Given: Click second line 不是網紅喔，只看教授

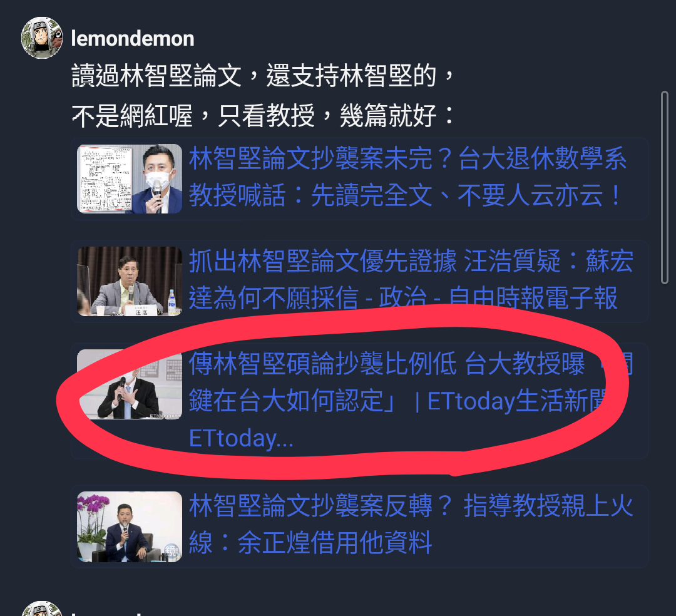Looking at the screenshot, I should coord(193,116).
